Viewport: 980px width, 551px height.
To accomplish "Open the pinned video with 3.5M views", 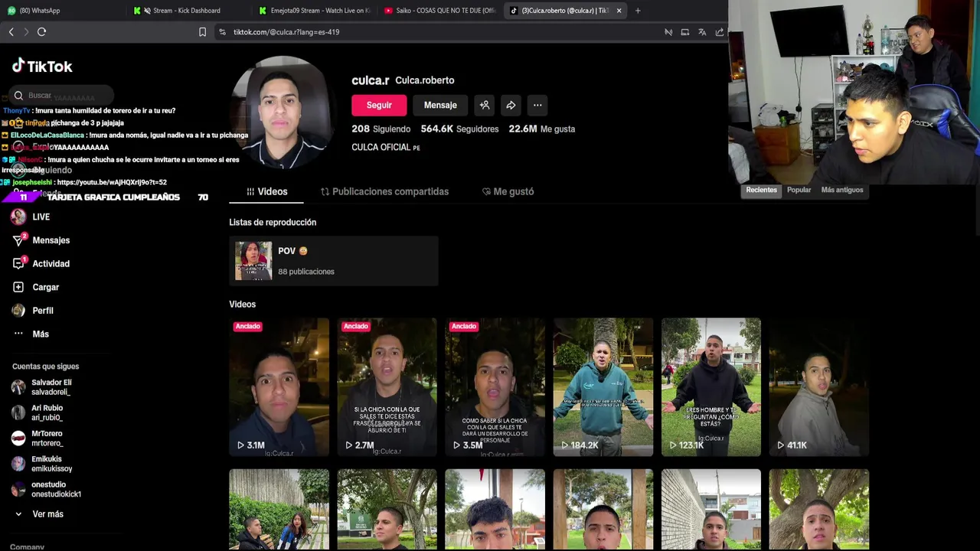I will tap(495, 387).
